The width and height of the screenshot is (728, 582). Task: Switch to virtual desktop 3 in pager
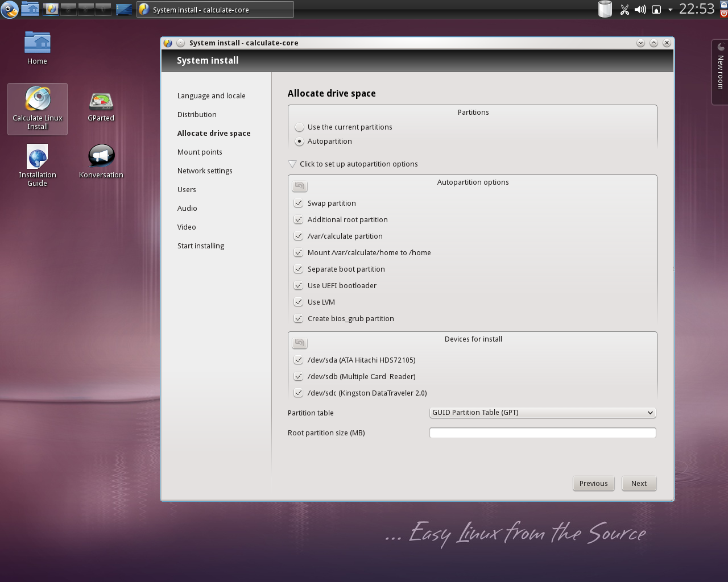85,9
